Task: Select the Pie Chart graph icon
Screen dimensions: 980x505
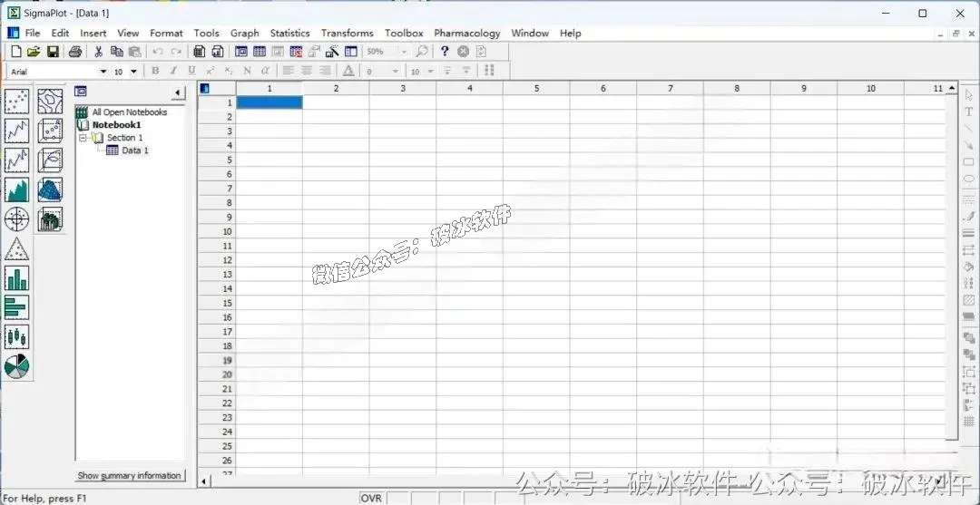Action: point(17,366)
